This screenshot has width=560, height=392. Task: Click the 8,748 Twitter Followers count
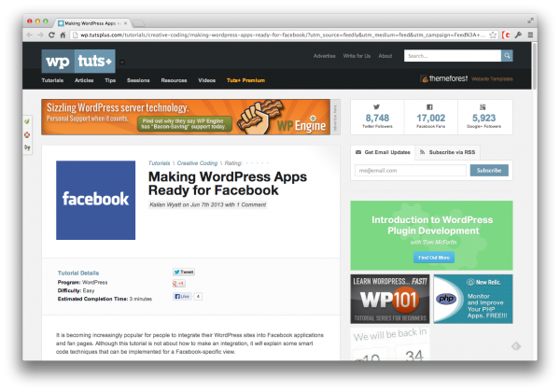coord(377,118)
